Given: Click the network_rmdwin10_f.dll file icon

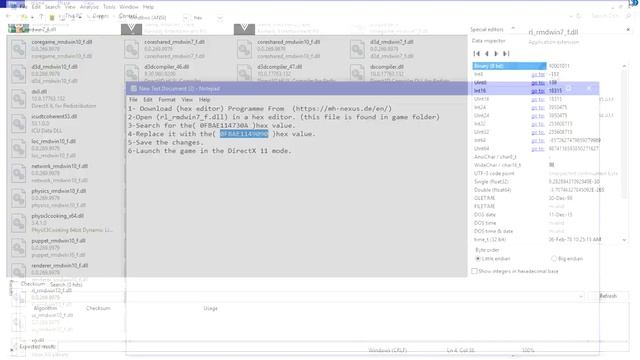Looking at the screenshot, I should 19,173.
